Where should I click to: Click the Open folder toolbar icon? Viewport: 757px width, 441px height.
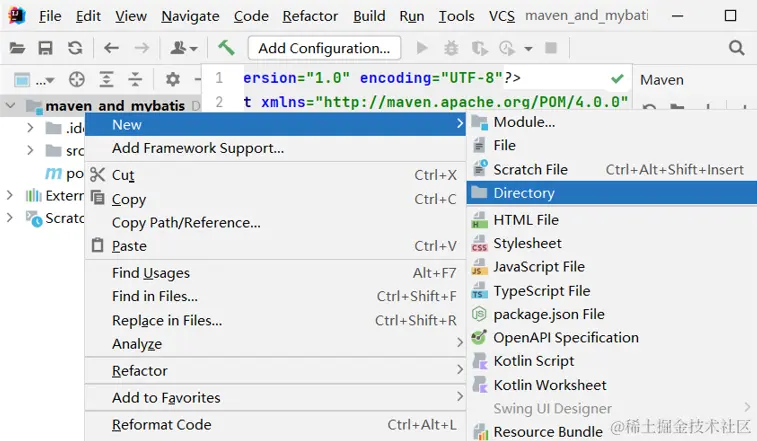coord(17,48)
